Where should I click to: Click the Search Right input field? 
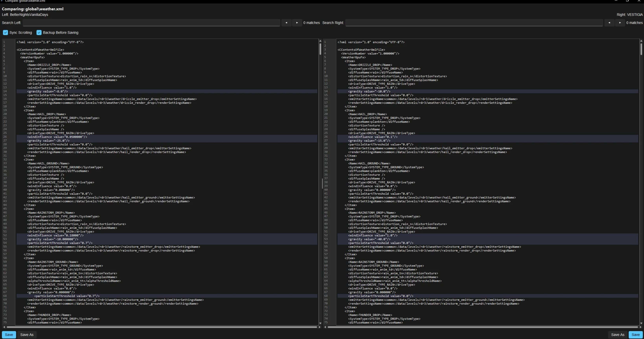[x=474, y=22]
